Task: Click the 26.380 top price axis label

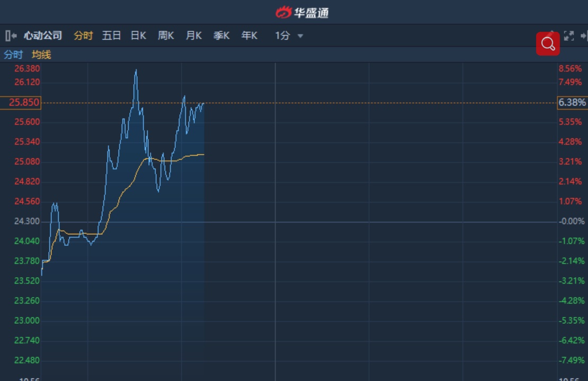Action: pyautogui.click(x=27, y=69)
